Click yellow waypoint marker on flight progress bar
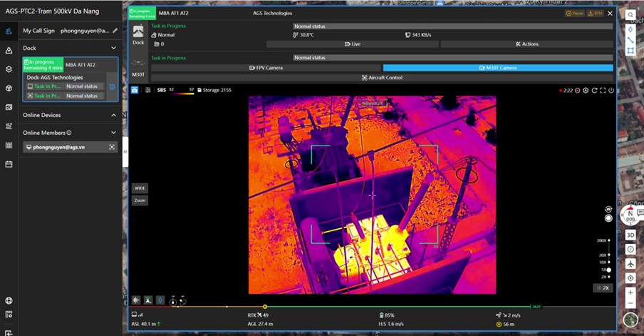This screenshot has height=336, width=644. coord(265,307)
